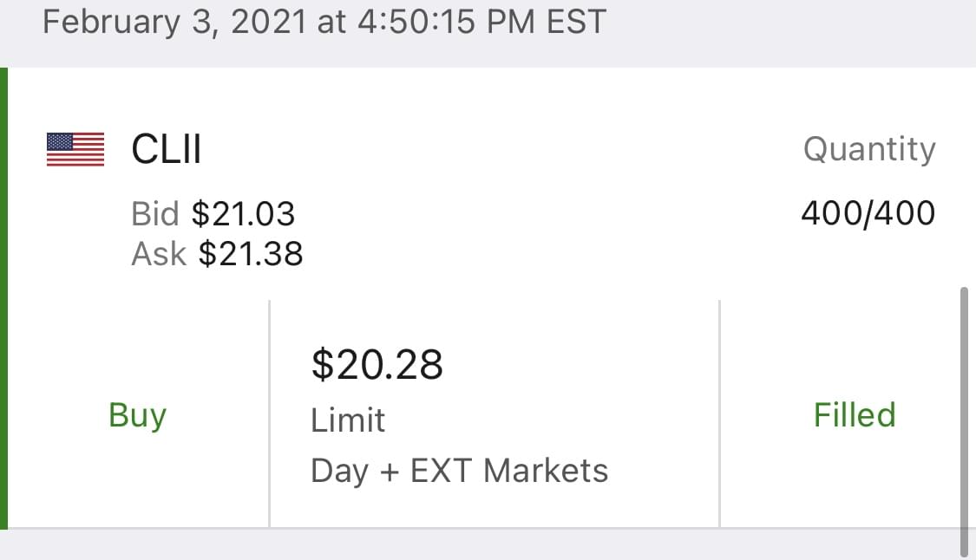Select the $21.03 bid price

tap(243, 213)
